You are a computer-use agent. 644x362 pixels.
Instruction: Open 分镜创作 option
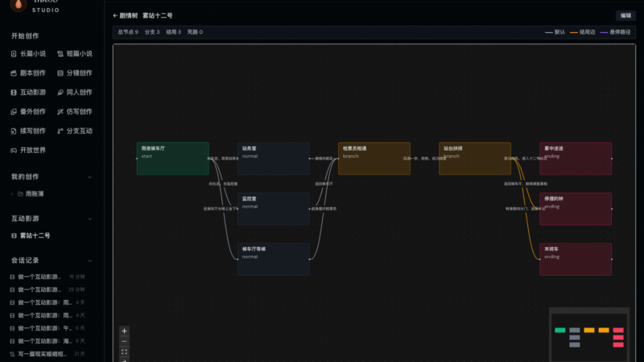pos(75,73)
